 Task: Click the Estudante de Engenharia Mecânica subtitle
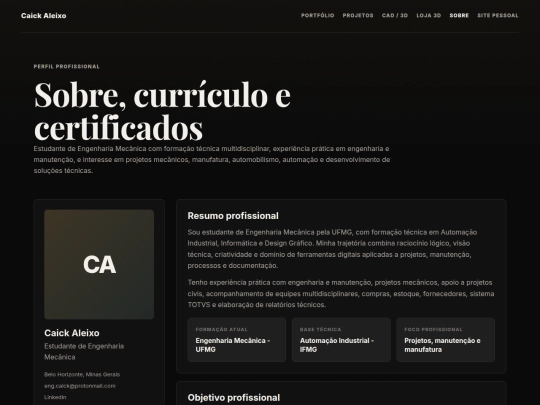pos(84,352)
